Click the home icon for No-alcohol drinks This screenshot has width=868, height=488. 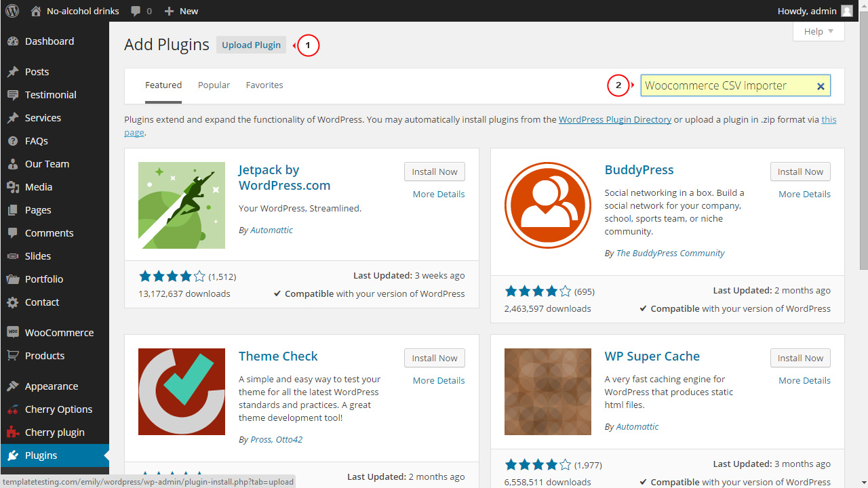(x=36, y=11)
